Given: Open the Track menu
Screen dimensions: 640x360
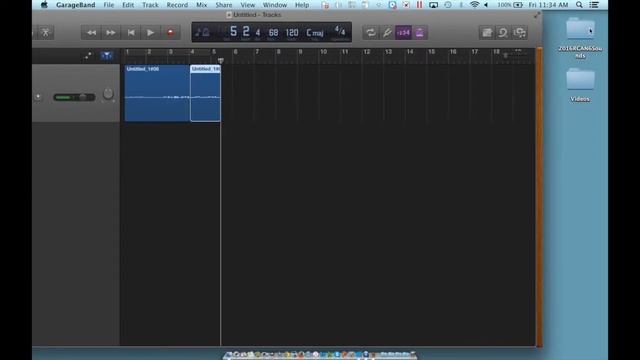Looking at the screenshot, I should click(150, 5).
